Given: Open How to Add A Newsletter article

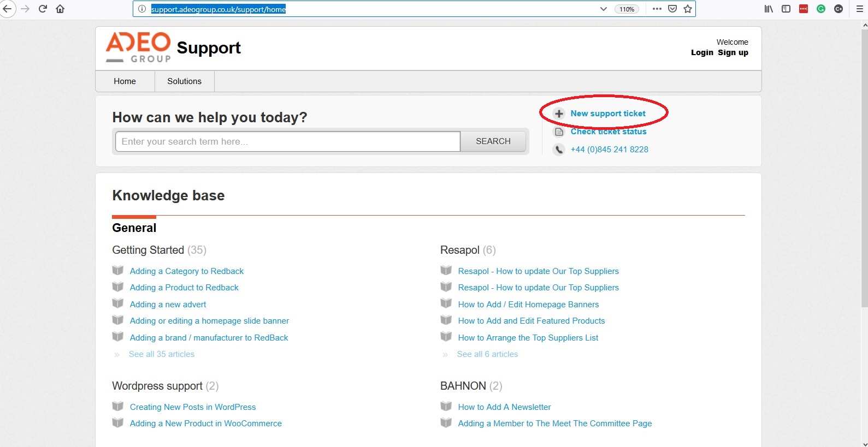Looking at the screenshot, I should [504, 407].
